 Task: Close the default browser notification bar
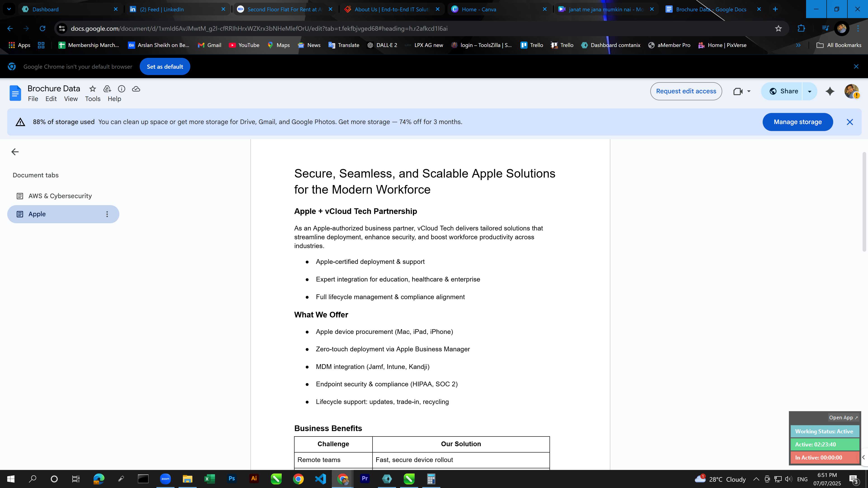pos(856,67)
